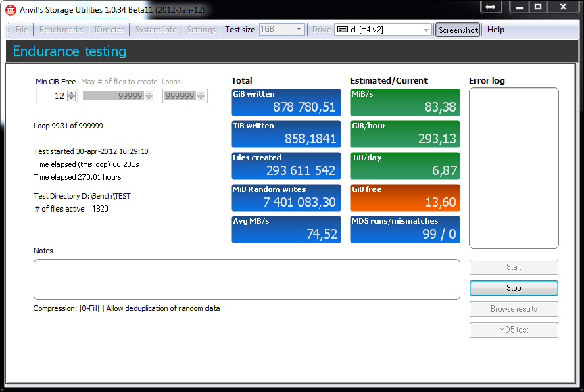This screenshot has height=392, width=584.
Task: Close the Anvil's Storage Utilities window
Action: 563,7
